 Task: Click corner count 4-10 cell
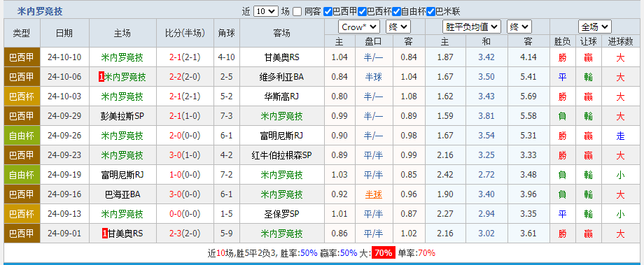pyautogui.click(x=227, y=57)
